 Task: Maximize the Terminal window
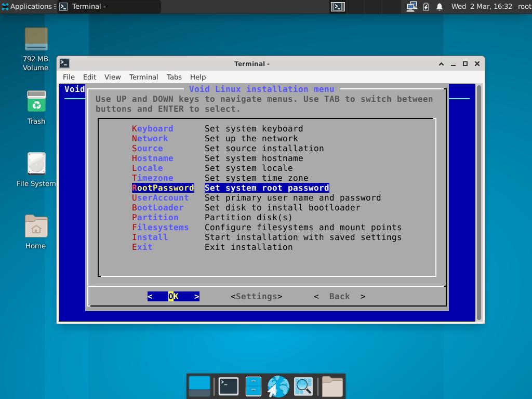point(465,64)
